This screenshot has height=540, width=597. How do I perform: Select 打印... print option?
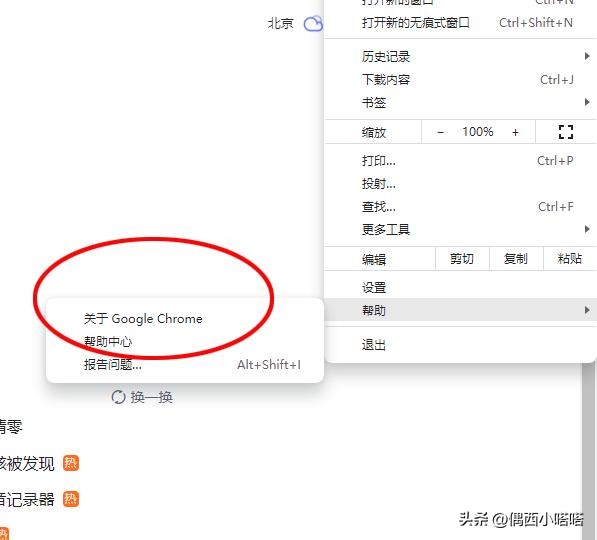[x=460, y=161]
